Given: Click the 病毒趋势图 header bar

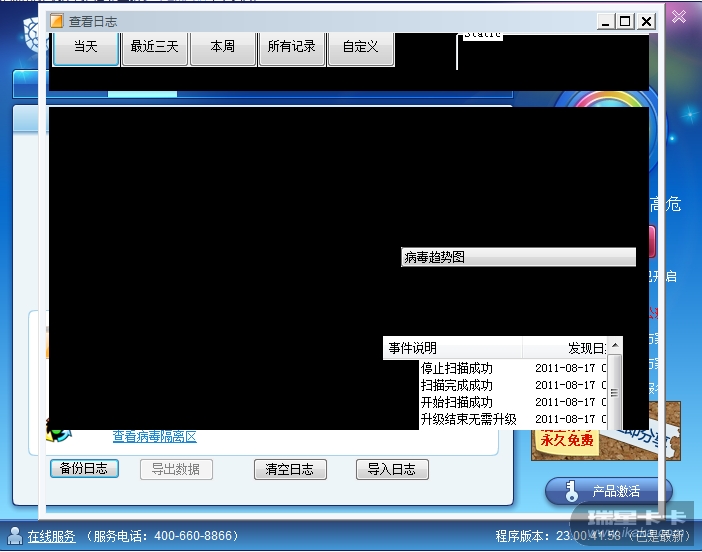Looking at the screenshot, I should [518, 257].
